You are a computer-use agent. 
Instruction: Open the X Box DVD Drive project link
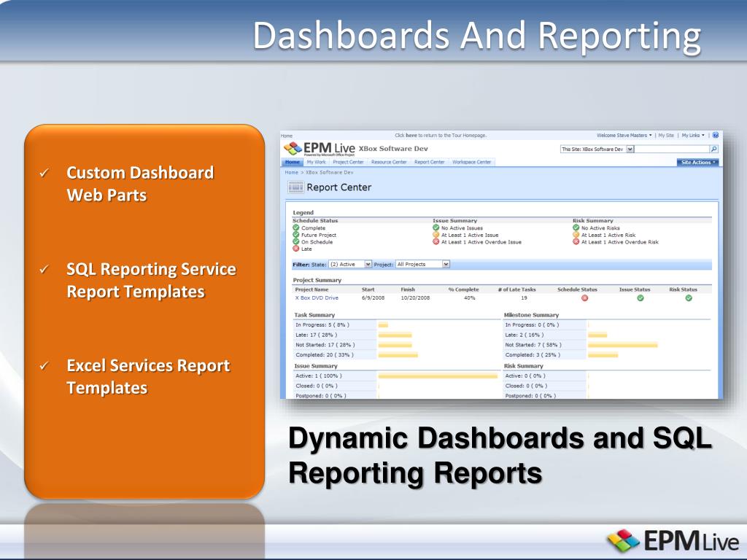[x=317, y=297]
